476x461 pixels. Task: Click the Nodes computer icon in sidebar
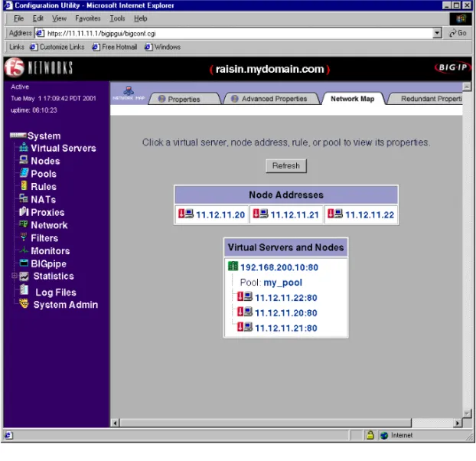point(24,160)
